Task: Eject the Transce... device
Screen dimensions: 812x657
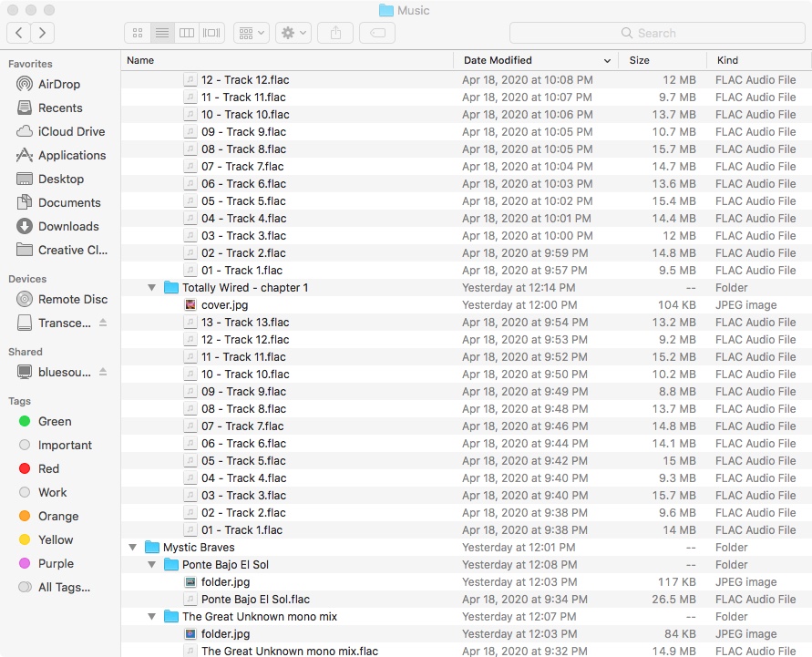Action: click(x=103, y=323)
